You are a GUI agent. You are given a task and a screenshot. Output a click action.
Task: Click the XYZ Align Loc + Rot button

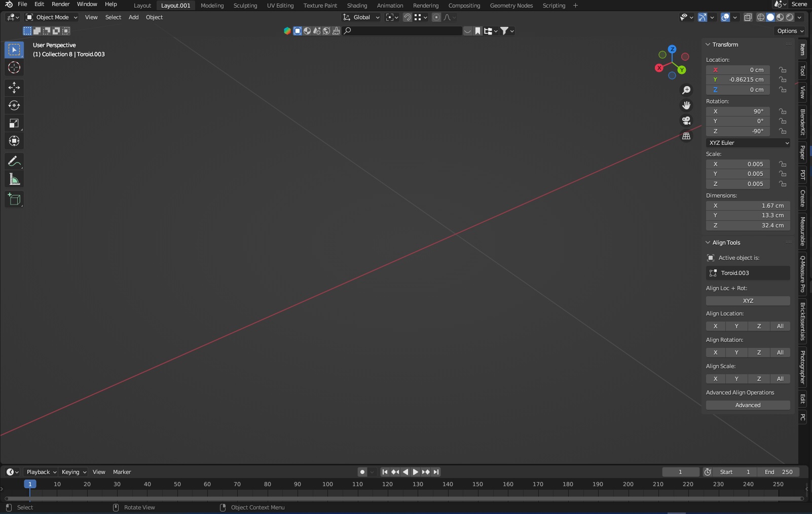pos(748,301)
